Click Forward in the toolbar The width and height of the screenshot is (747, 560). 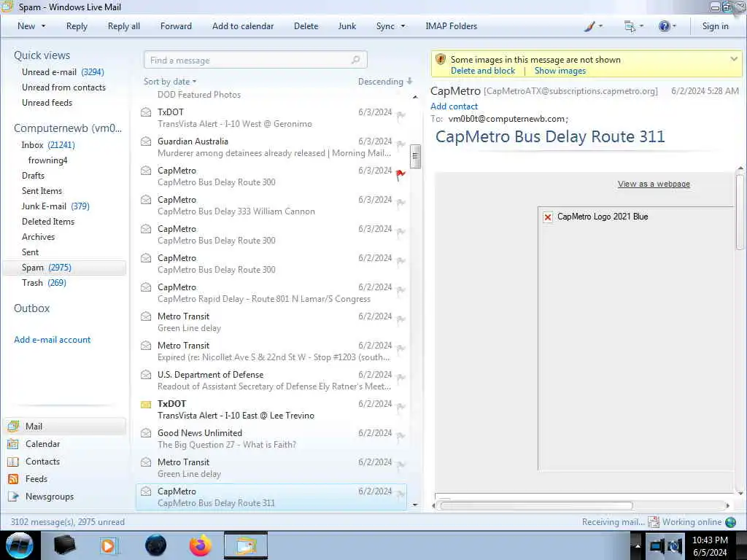click(176, 26)
